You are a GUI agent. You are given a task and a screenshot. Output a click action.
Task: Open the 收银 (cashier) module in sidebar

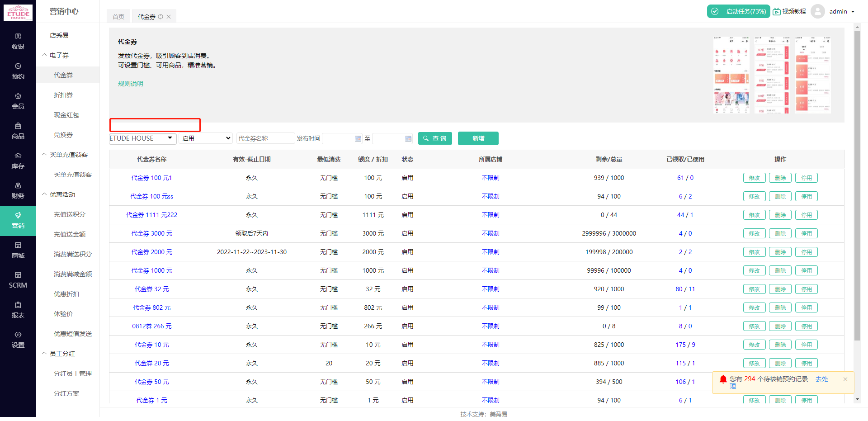[x=18, y=41]
